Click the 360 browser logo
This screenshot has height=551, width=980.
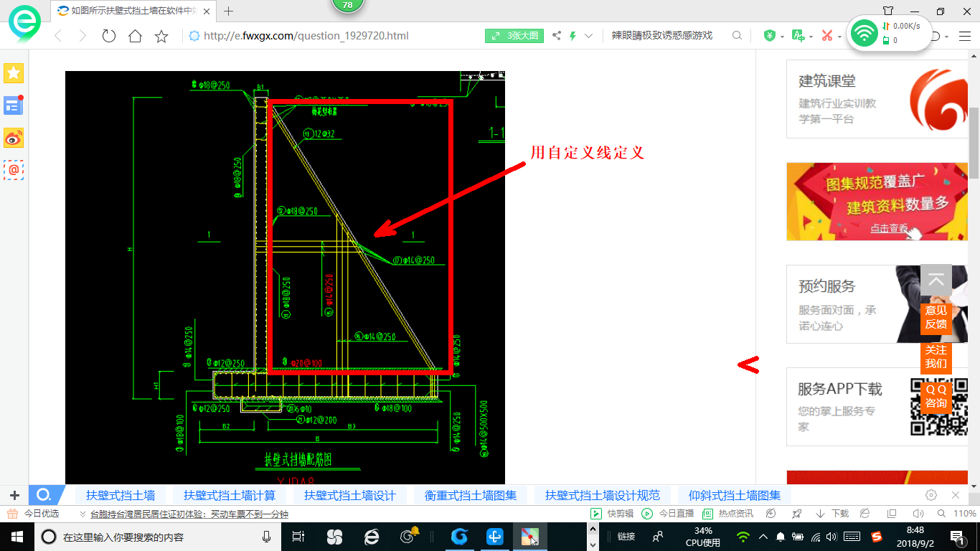pos(24,22)
